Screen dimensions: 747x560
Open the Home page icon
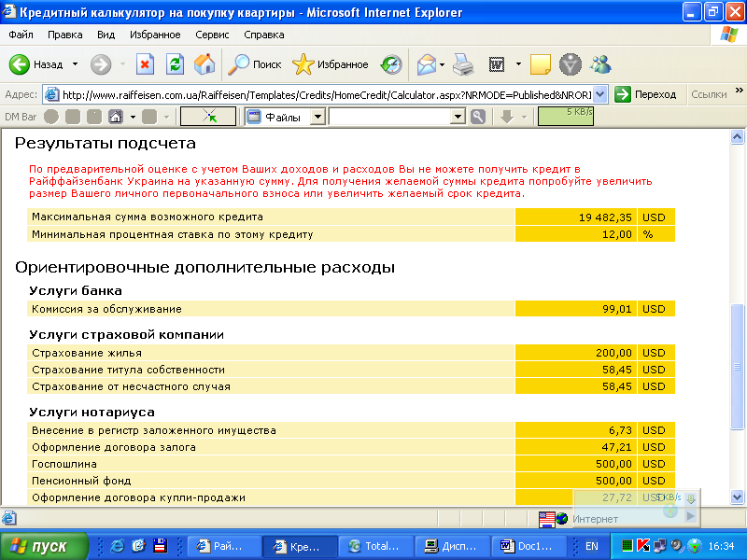coord(204,64)
